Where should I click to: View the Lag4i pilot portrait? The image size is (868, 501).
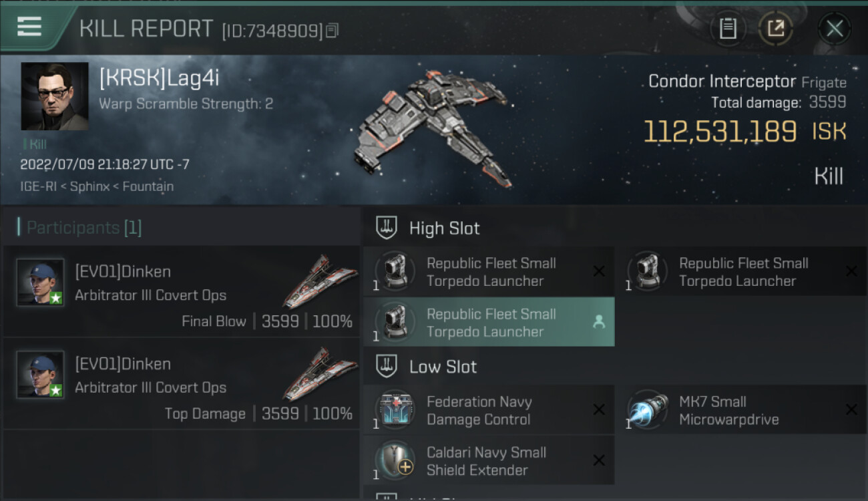point(55,96)
